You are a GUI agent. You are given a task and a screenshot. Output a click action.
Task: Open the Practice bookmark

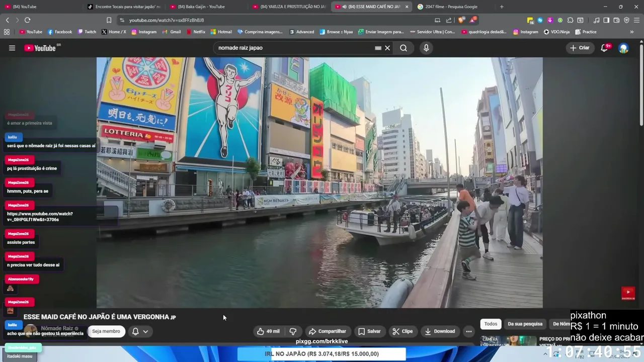click(x=586, y=32)
